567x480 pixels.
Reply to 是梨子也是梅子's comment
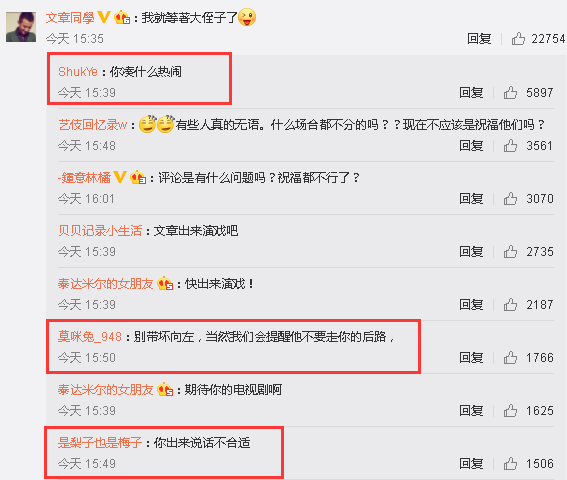[x=471, y=464]
